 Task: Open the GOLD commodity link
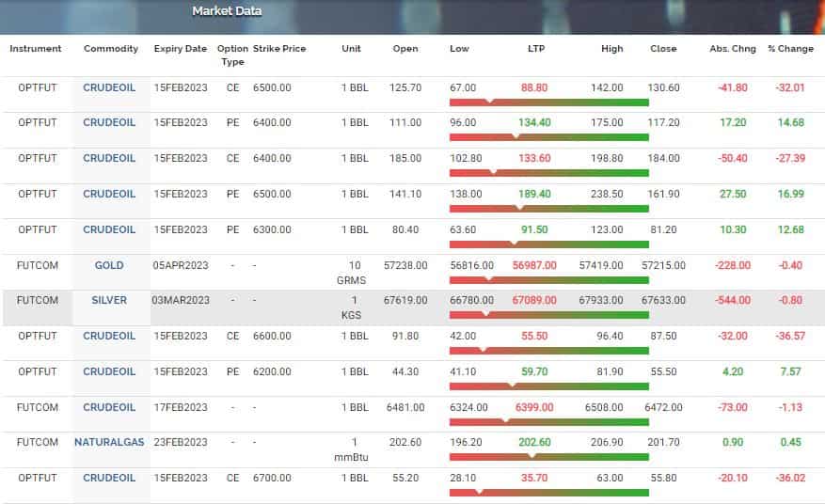pyautogui.click(x=109, y=265)
